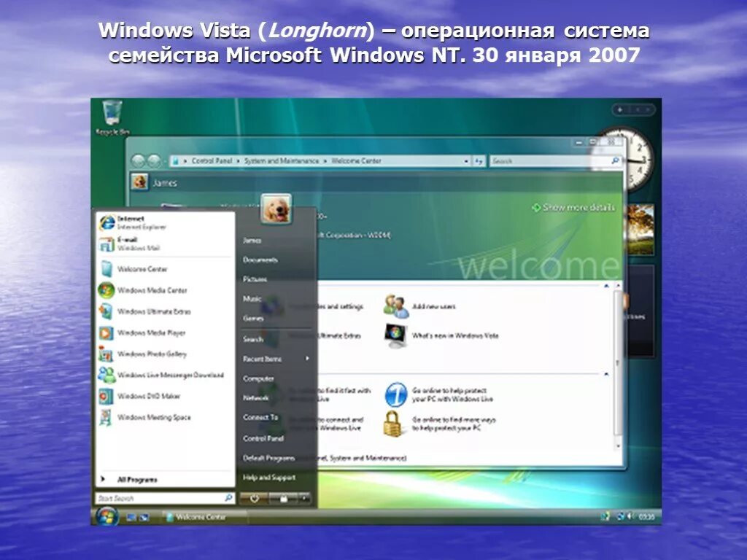Click the sidebar add gadgets plus button
Image resolution: width=747 pixels, height=560 pixels.
click(620, 110)
